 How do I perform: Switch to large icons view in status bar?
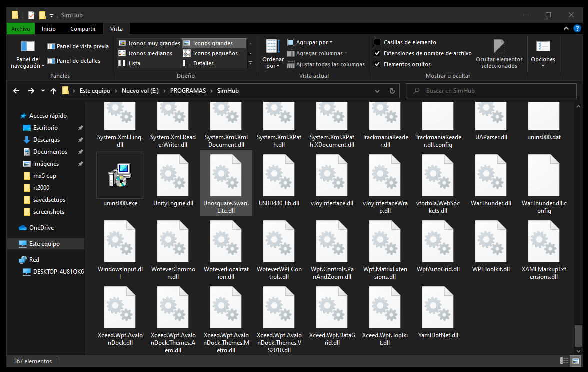575,361
